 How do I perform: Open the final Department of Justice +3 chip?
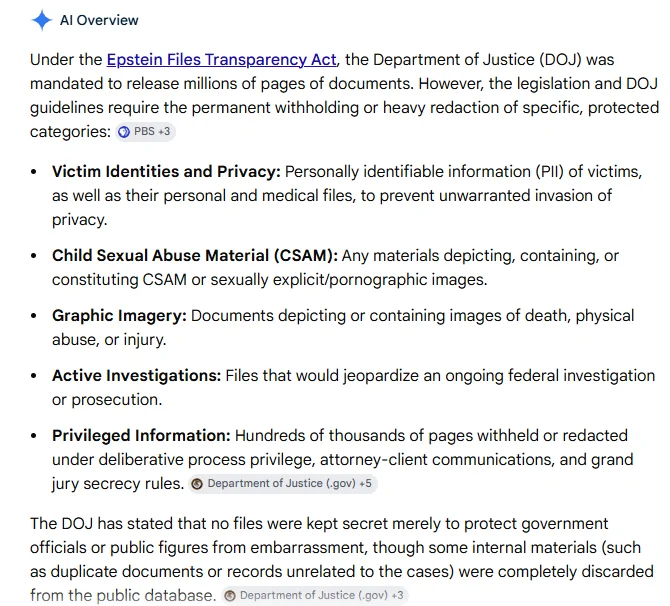click(x=314, y=595)
